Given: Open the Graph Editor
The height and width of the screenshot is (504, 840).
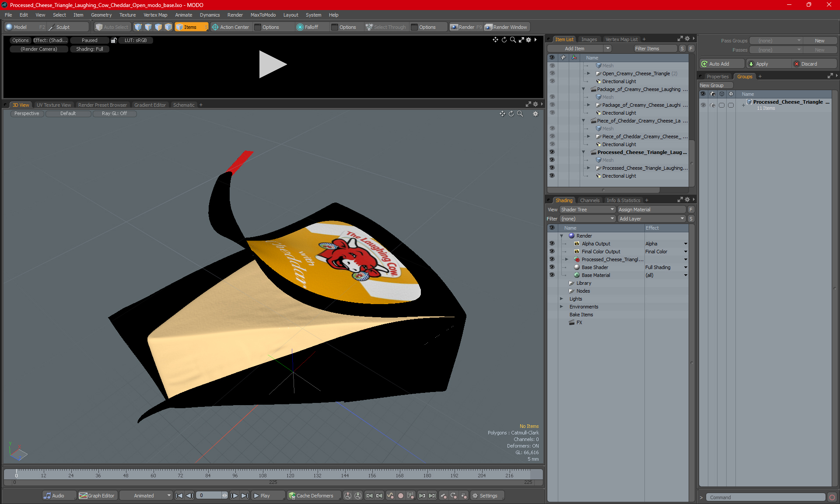Looking at the screenshot, I should (x=97, y=496).
